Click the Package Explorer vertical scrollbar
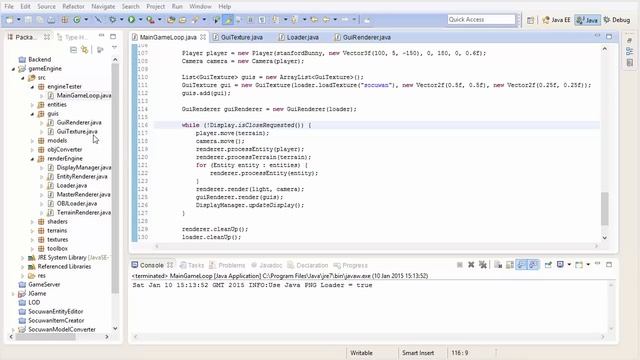 (x=115, y=178)
